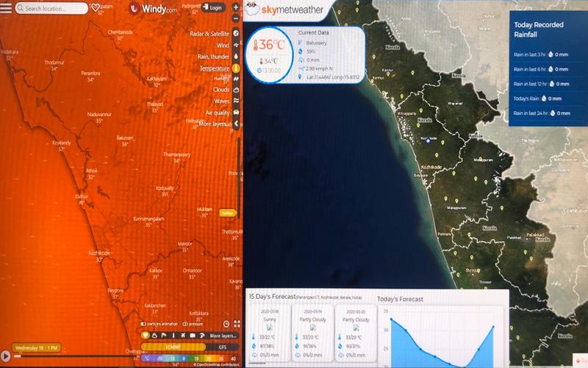Click the Clouds menu label
This screenshot has width=588, height=368.
point(221,89)
